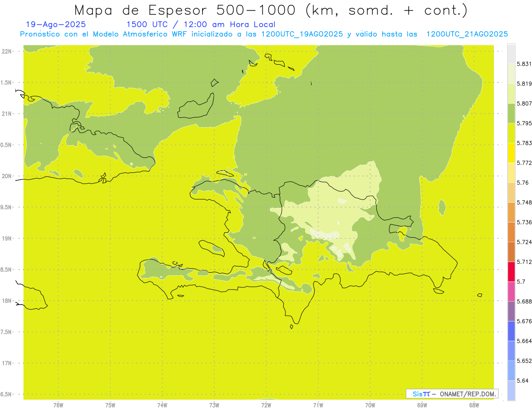This screenshot has height=411, width=532.
Task: Click the 73W longitude label
Action: pos(214,405)
